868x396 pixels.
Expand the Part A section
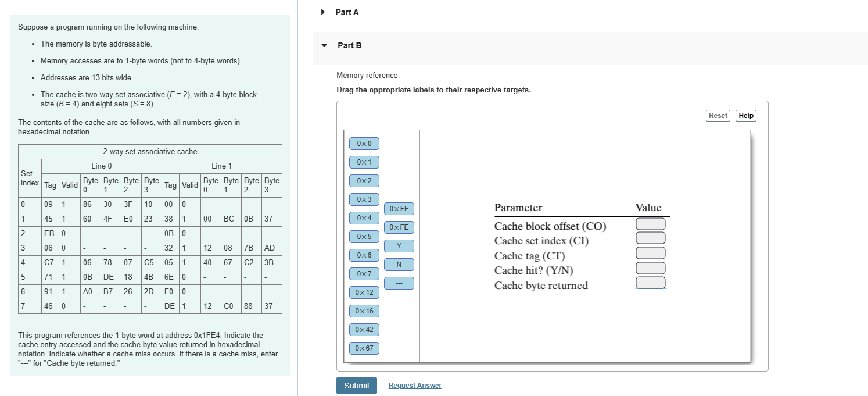(x=322, y=12)
